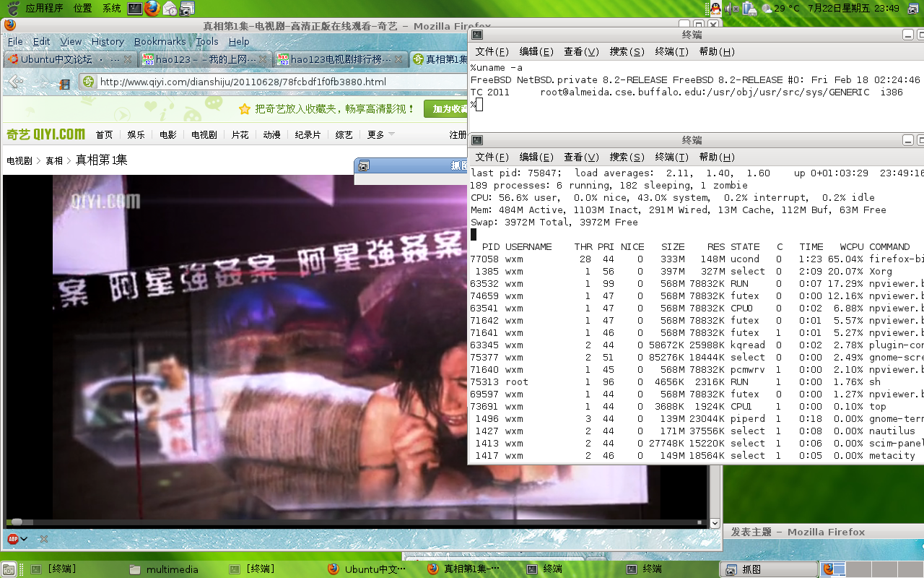Open 搜索 menu in the lower terminal
Image resolution: width=924 pixels, height=578 pixels.
click(627, 157)
